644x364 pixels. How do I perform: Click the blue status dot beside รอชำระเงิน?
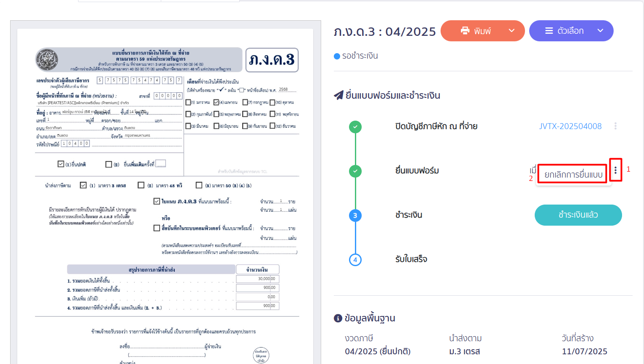pyautogui.click(x=337, y=56)
